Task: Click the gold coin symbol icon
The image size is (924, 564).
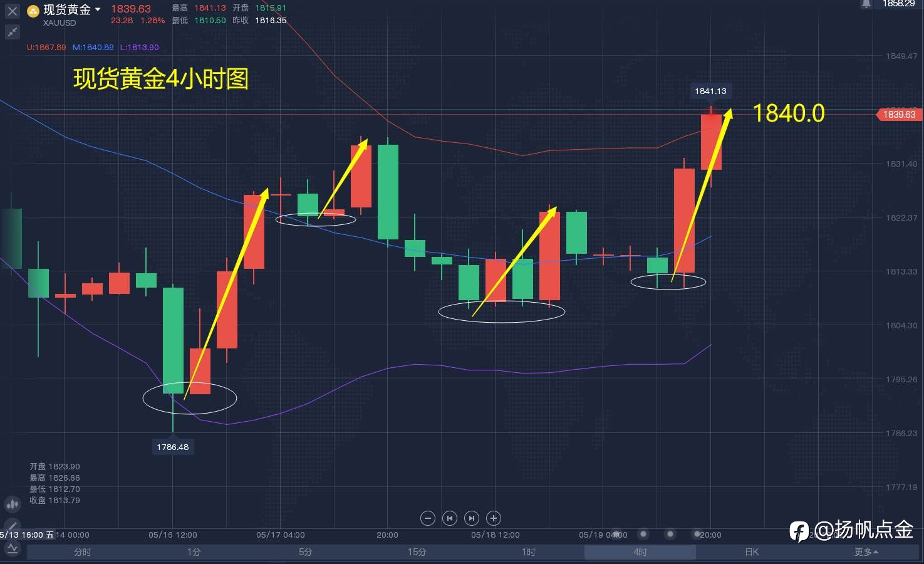Action: pyautogui.click(x=33, y=11)
